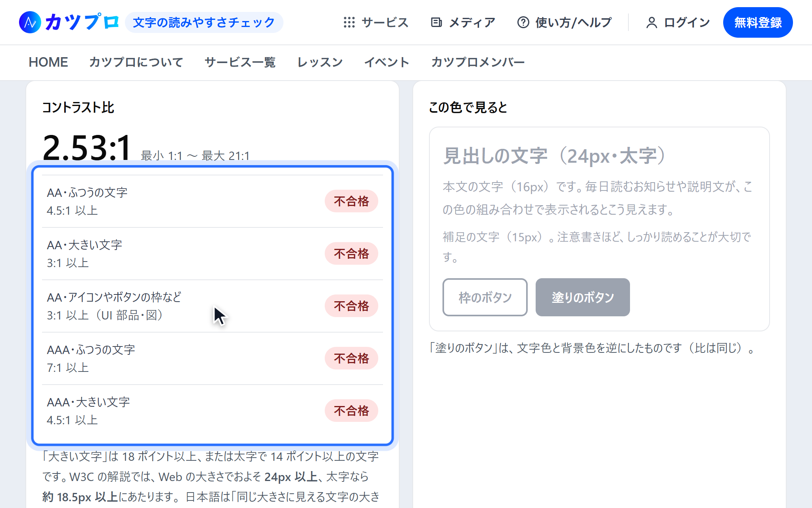Screen dimensions: 812x508
Task: Click the 2.53:1 contrast ratio value
Action: pyautogui.click(x=87, y=148)
